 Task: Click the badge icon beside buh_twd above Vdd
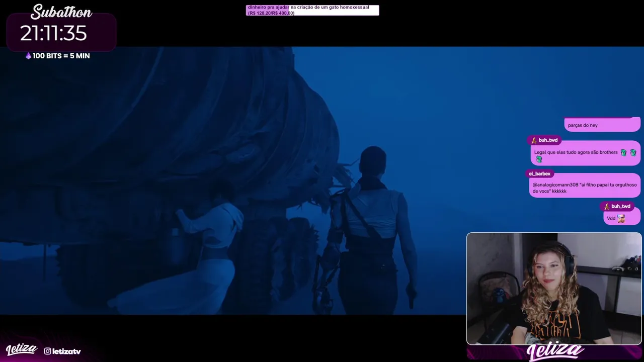(606, 207)
